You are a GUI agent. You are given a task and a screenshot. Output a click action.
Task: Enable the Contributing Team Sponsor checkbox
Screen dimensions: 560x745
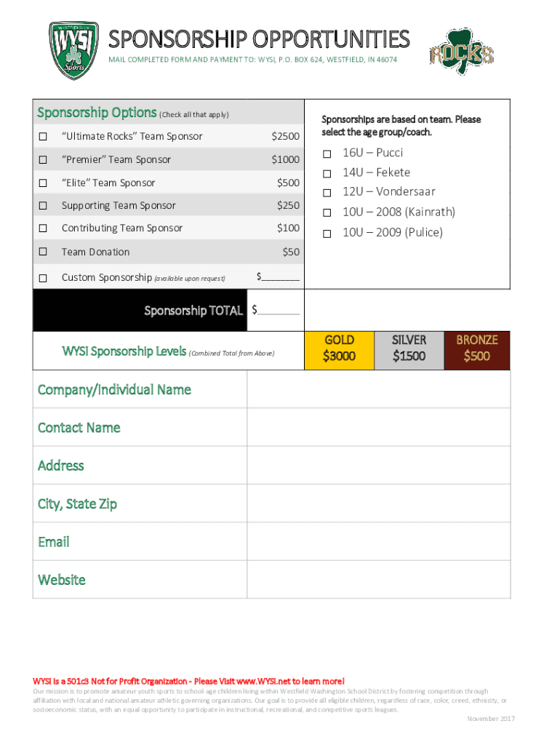click(44, 228)
